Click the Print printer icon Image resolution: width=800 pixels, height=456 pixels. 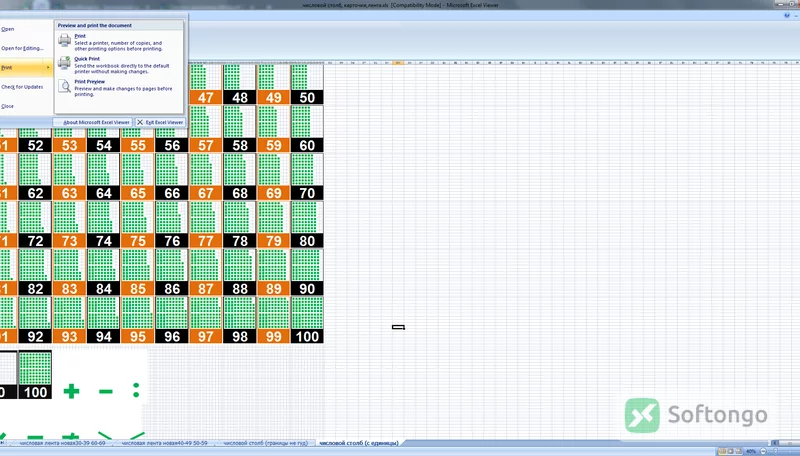pos(65,40)
